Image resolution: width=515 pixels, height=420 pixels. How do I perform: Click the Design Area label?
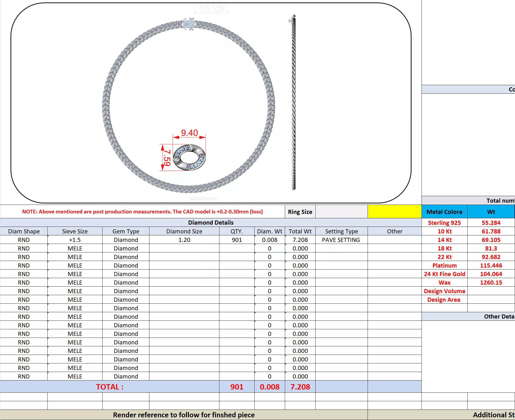[x=444, y=300]
